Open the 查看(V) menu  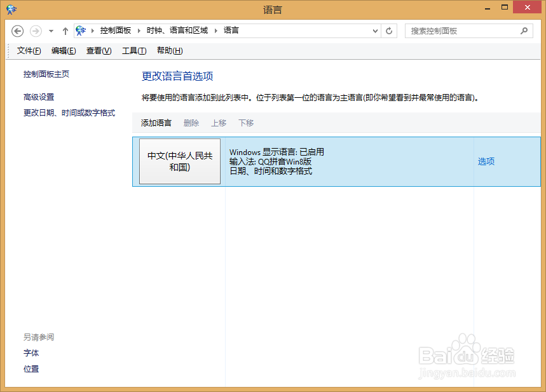[99, 51]
